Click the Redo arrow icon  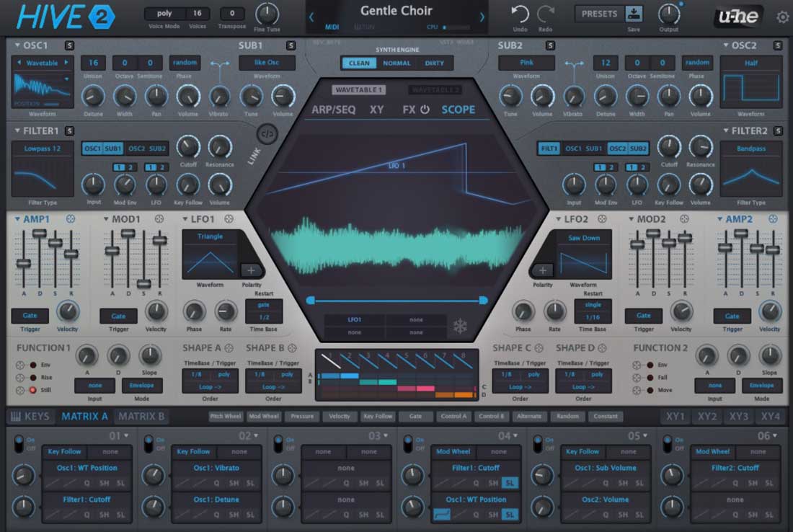pos(546,13)
